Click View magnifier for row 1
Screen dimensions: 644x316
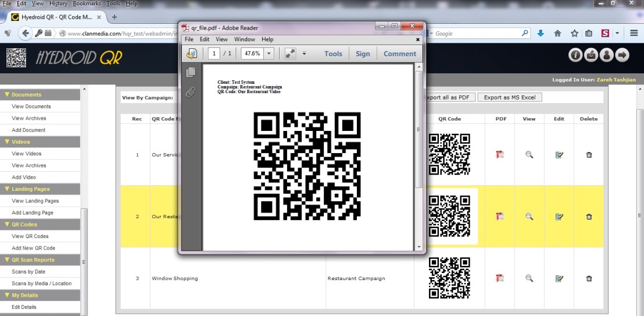point(529,155)
